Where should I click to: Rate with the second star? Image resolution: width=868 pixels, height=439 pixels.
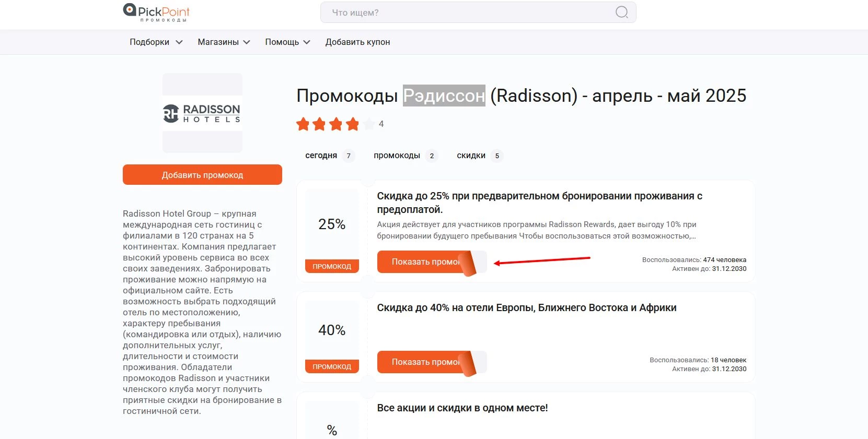point(319,124)
